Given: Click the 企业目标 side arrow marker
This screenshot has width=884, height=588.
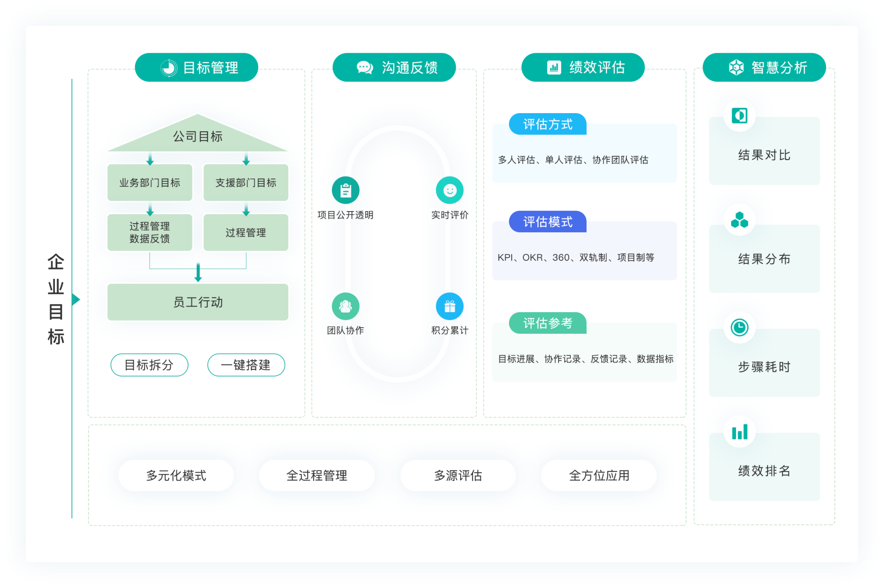Looking at the screenshot, I should tap(76, 299).
